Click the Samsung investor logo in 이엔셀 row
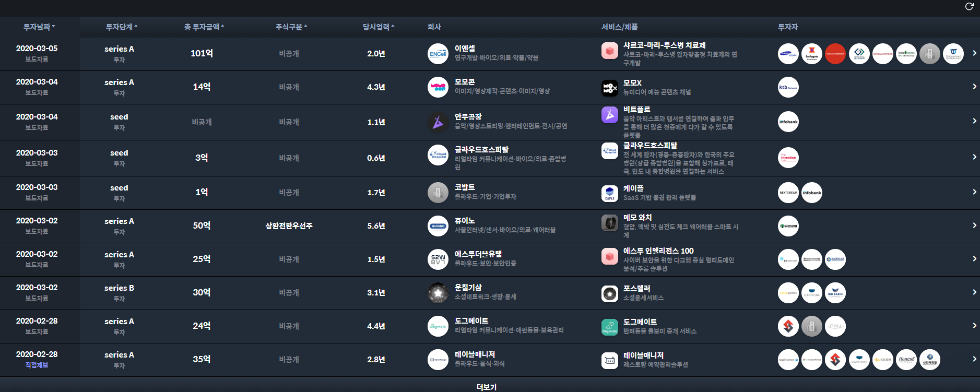The width and height of the screenshot is (980, 392). (788, 54)
